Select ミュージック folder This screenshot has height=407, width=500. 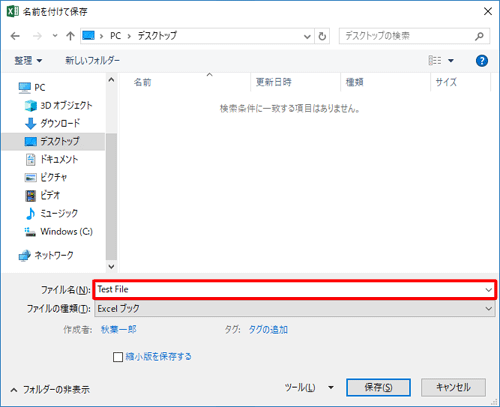pyautogui.click(x=52, y=213)
